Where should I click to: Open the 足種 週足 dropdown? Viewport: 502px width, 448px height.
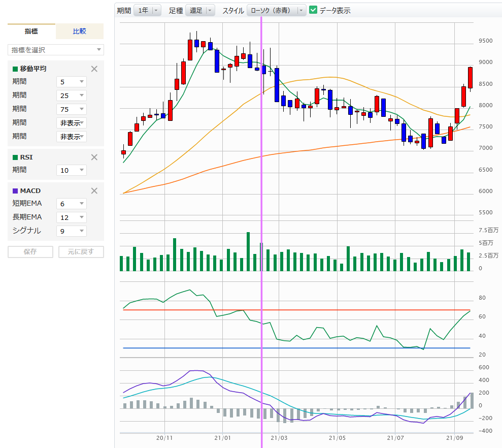(200, 10)
